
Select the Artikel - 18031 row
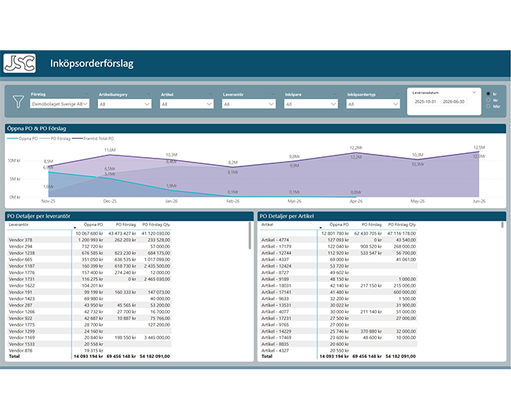coord(338,286)
